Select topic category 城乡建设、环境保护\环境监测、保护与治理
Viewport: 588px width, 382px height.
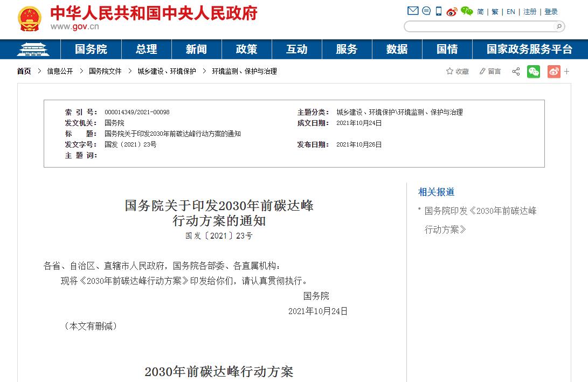click(399, 112)
